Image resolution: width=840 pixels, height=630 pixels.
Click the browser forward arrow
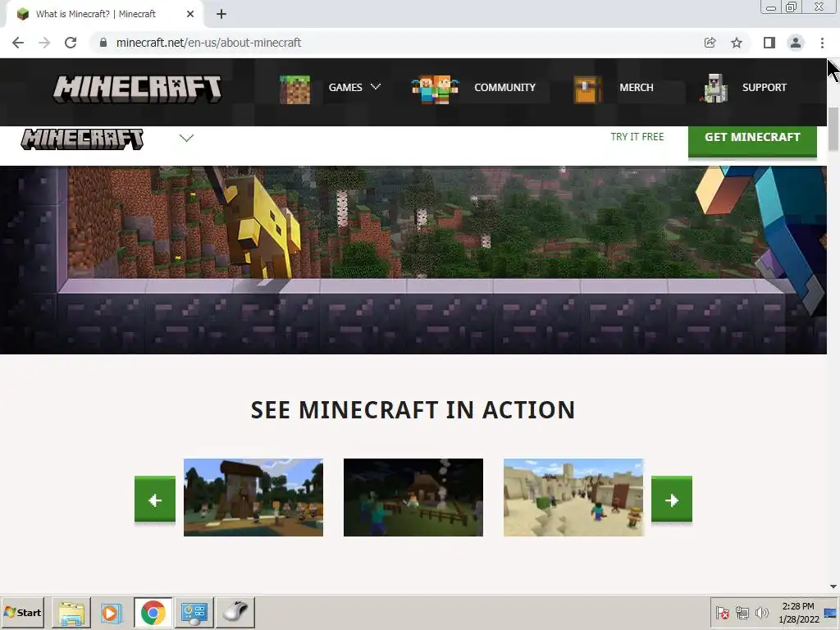[44, 43]
